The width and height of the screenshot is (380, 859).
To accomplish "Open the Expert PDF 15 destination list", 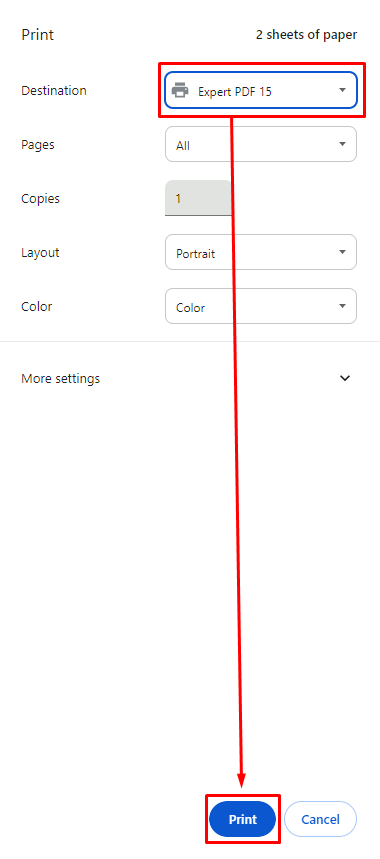I will coord(261,90).
